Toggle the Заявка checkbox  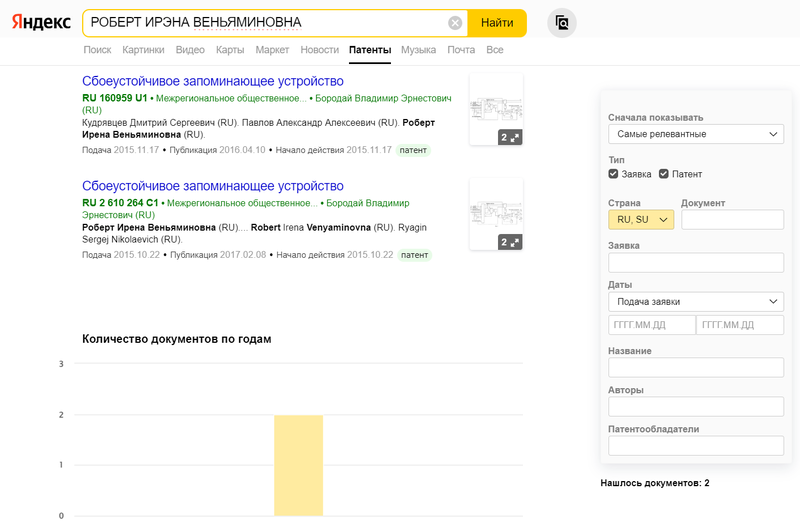(614, 174)
